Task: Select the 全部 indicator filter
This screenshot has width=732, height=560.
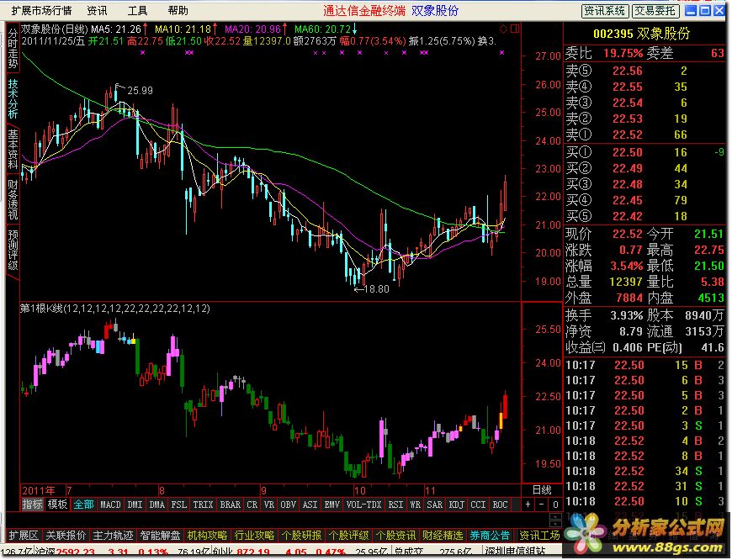Action: point(84,505)
